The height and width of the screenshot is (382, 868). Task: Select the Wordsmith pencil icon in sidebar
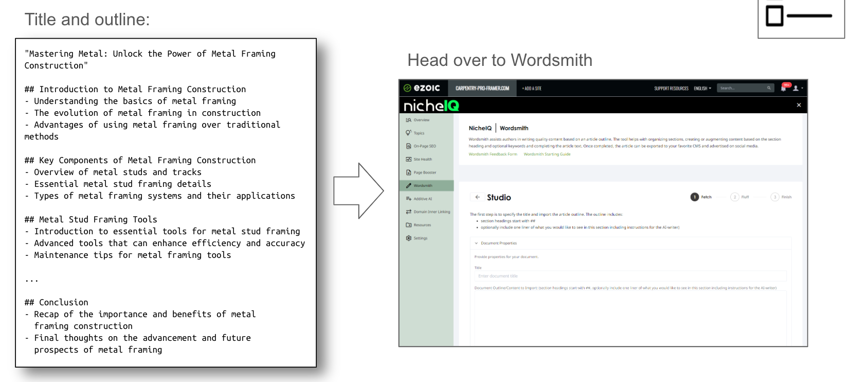click(x=408, y=185)
